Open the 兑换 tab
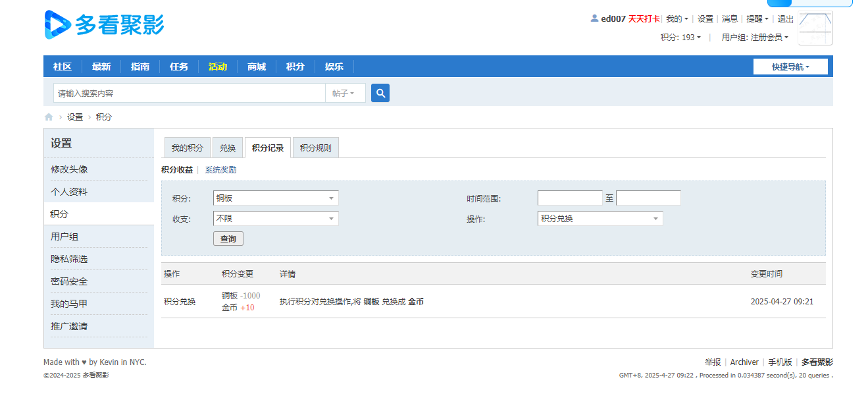This screenshot has height=394, width=868. tap(228, 148)
